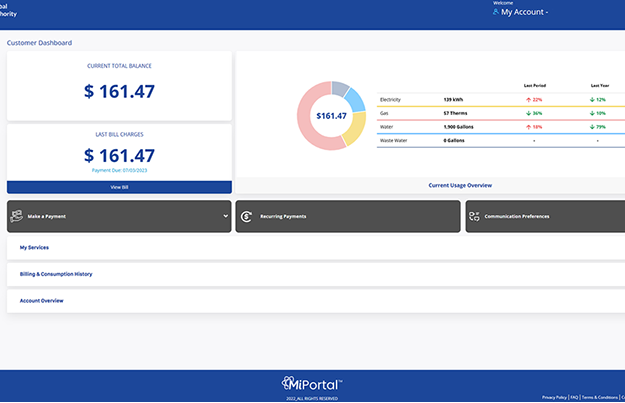Open the Privacy Policy footer link
The height and width of the screenshot is (403, 625).
pos(555,397)
